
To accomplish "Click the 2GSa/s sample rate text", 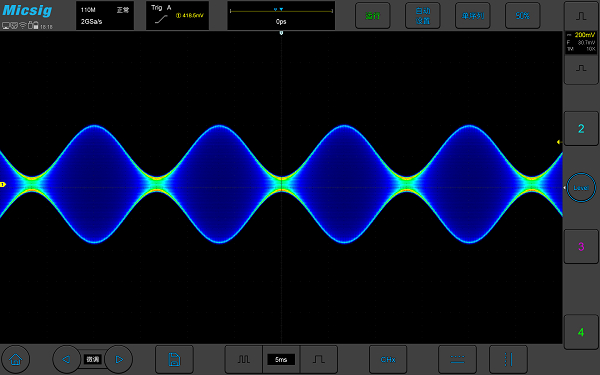I will (x=91, y=21).
